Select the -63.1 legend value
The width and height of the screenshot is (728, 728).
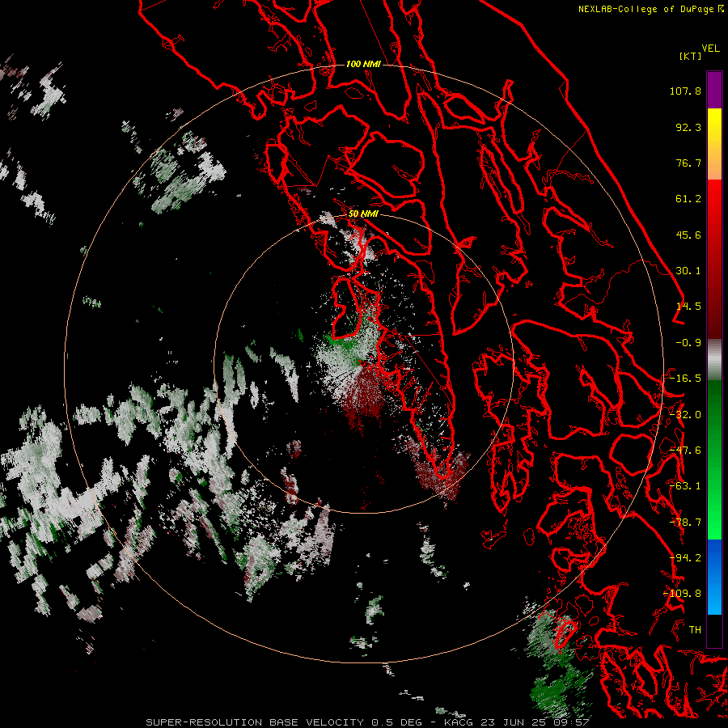(685, 486)
